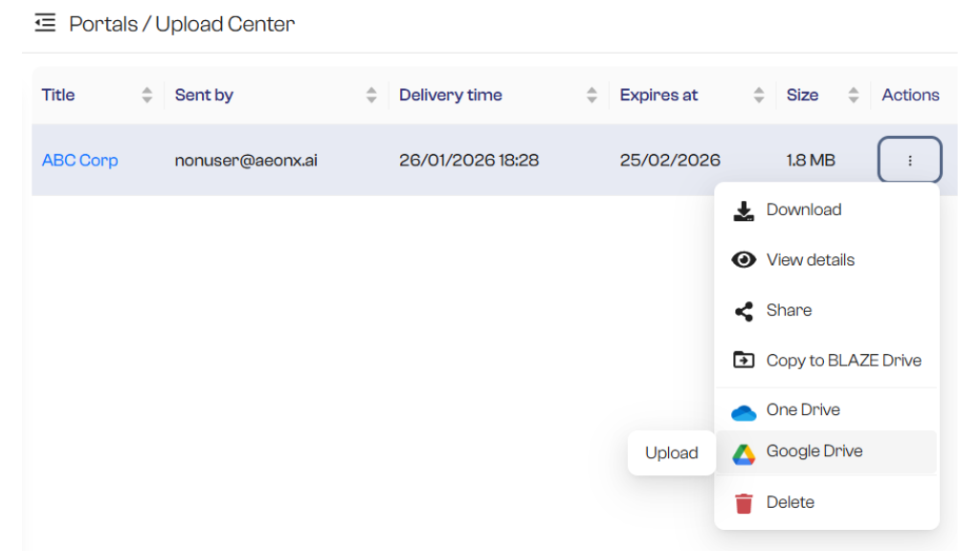Click the sidebar collapse icon next to breadcrumb
The image size is (980, 551).
[44, 22]
